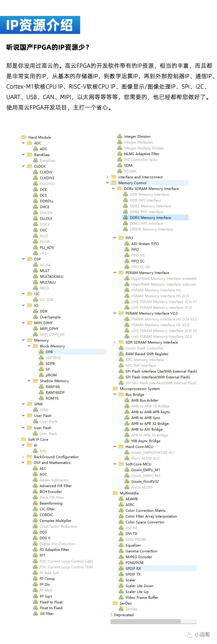Expand the Interface and Interconnect folder
This screenshot has width=217, height=644.
click(108, 177)
